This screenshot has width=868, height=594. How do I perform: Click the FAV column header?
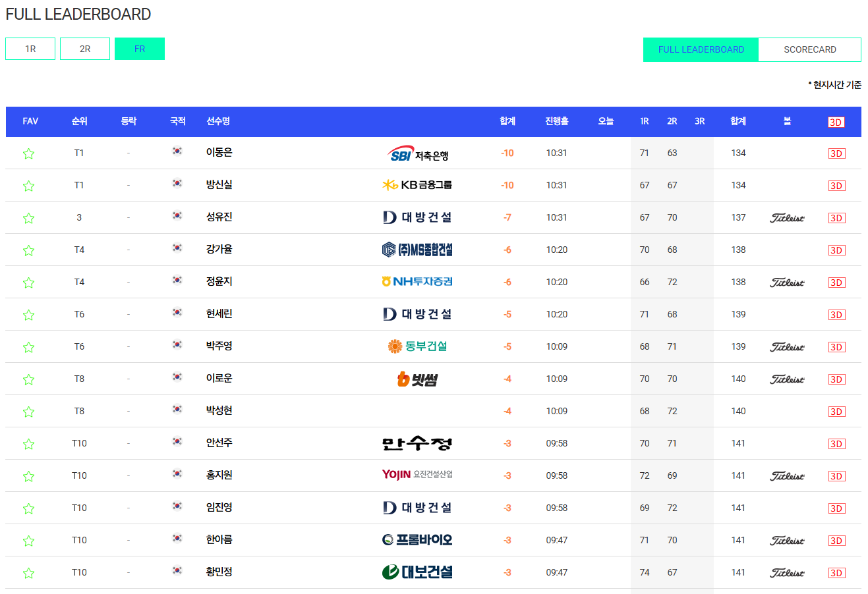(30, 121)
